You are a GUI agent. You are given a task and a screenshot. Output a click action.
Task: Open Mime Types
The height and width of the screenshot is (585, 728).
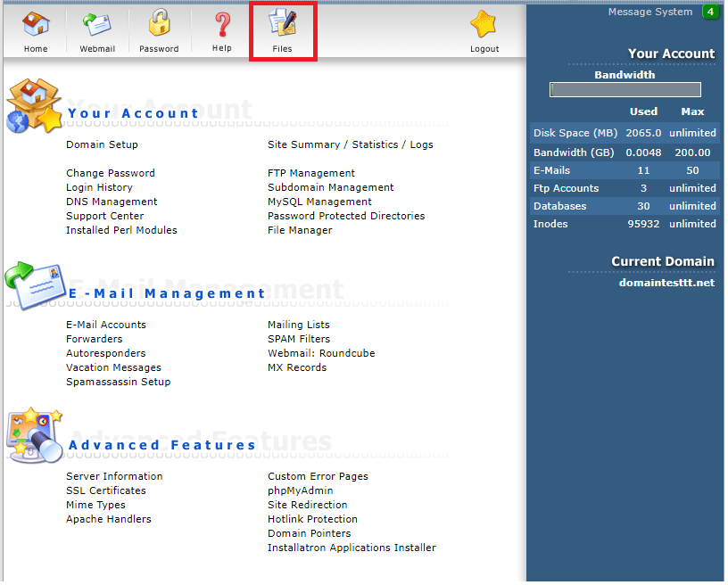coord(95,507)
